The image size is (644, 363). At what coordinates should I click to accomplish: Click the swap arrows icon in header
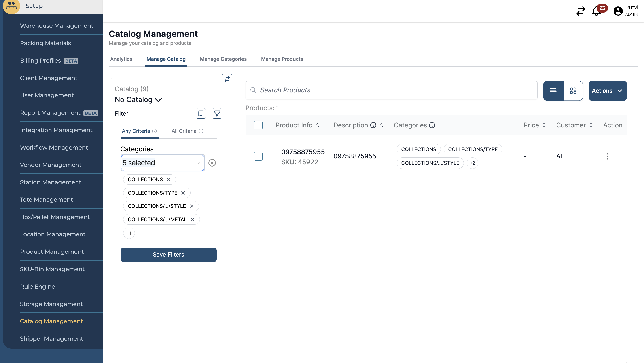coord(580,11)
